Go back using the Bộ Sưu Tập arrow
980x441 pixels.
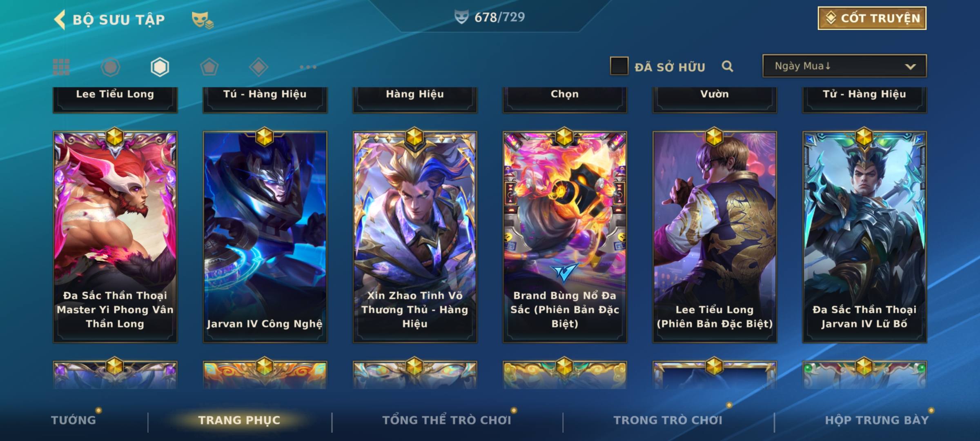coord(60,20)
